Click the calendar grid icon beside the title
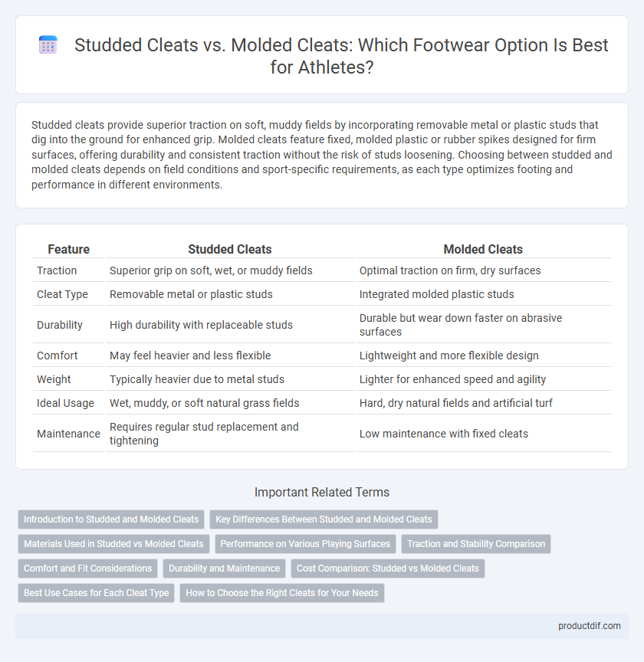Viewport: 644px width, 662px height. [x=48, y=44]
